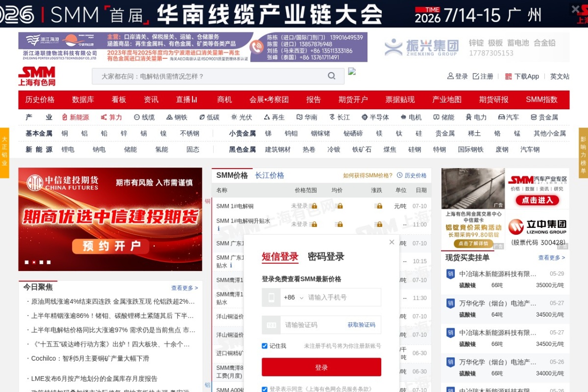Click 获取验证码 link
The image size is (588, 392).
pyautogui.click(x=362, y=325)
